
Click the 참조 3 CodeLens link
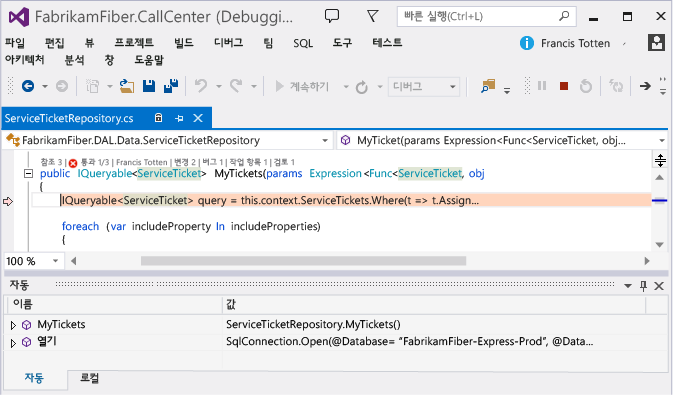point(52,162)
